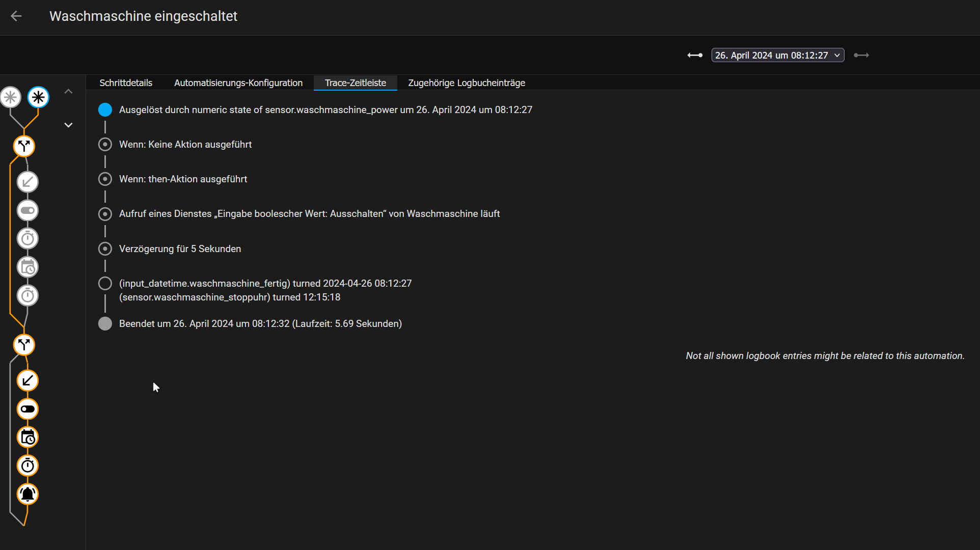Load the next trace with right arrow
Screen dimensions: 980x550
pos(861,55)
